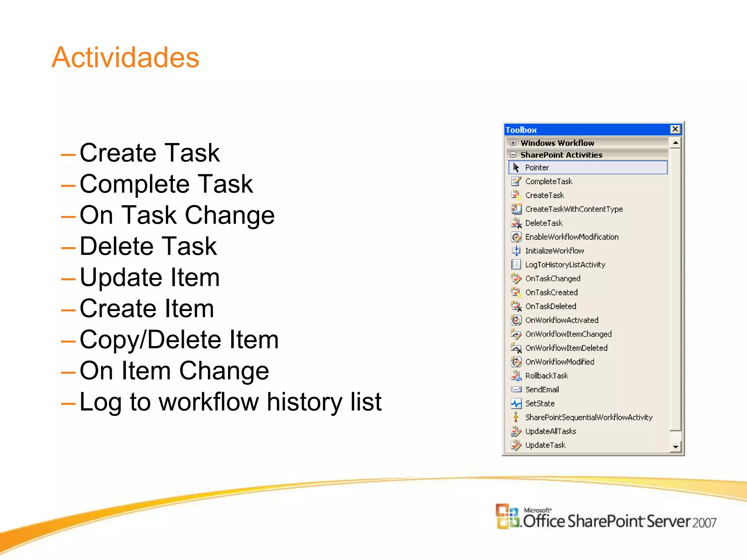Viewport: 747px width, 560px height.
Task: Click the OnTaskChanged icon
Action: [516, 278]
